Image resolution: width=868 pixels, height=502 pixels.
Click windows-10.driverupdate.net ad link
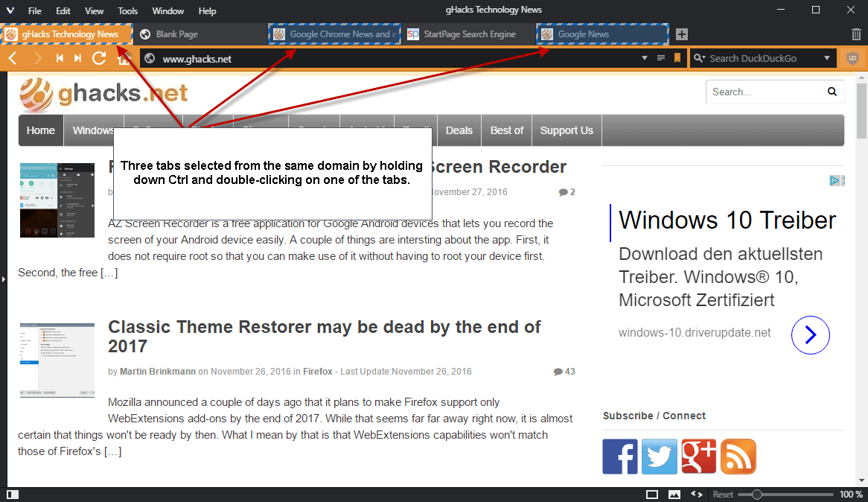pyautogui.click(x=695, y=332)
